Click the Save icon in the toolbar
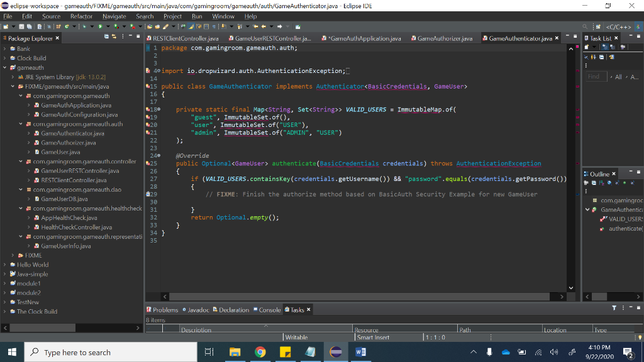 pyautogui.click(x=23, y=27)
